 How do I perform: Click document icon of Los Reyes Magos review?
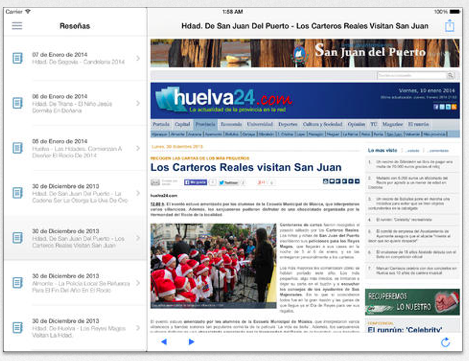pos(18,328)
